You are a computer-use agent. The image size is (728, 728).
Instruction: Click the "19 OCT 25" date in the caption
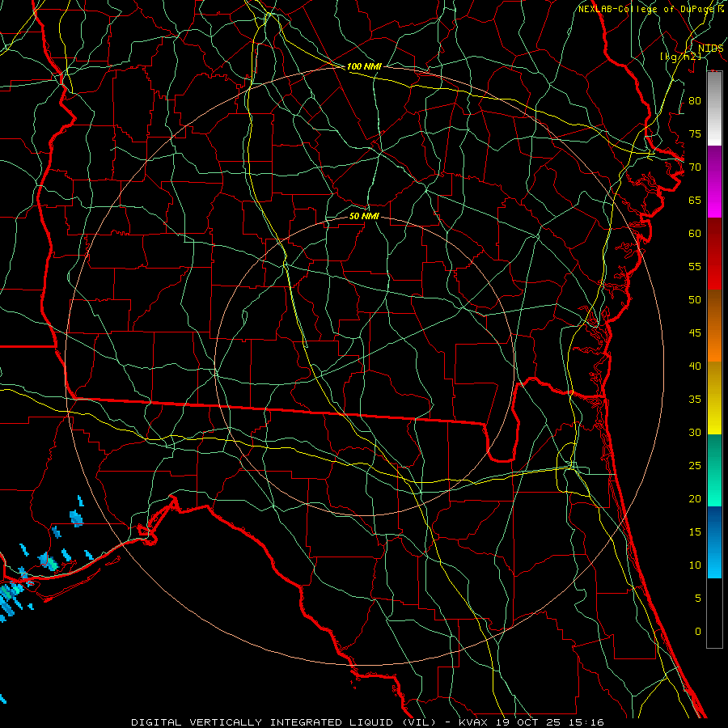point(529,722)
